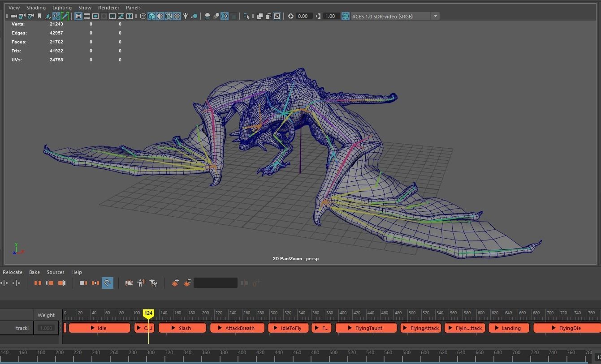
Task: Click the Time Editor dark text field
Action: [x=216, y=283]
